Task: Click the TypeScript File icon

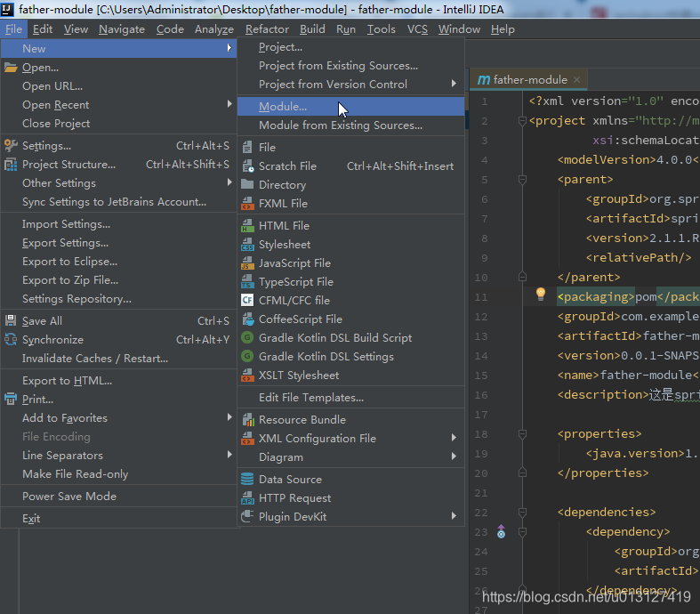Action: [248, 282]
